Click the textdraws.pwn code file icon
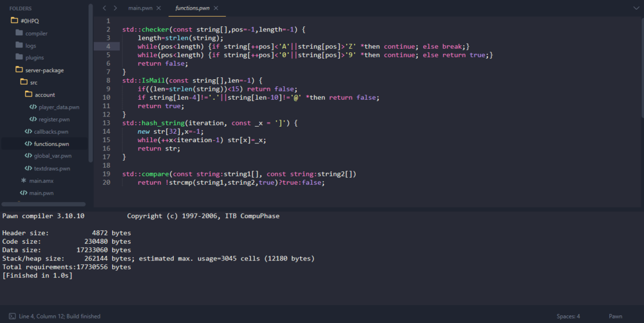 pyautogui.click(x=28, y=169)
